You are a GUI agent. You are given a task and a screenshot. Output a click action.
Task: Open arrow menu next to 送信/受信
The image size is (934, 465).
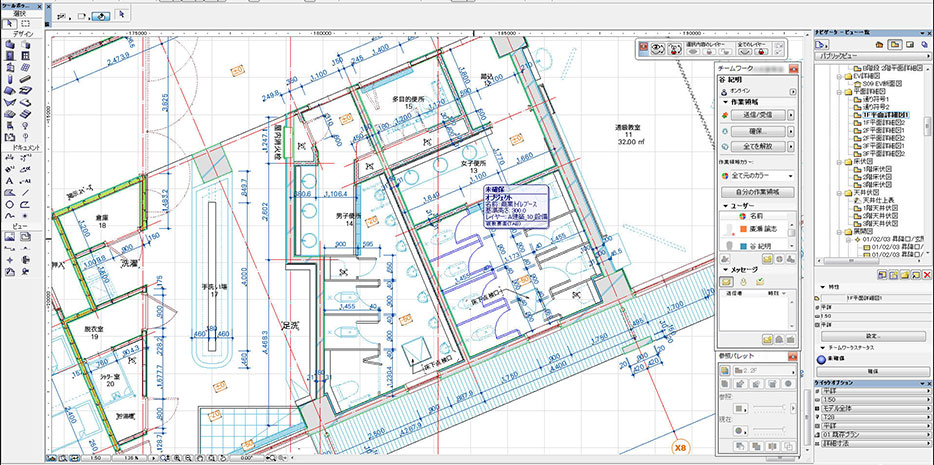pyautogui.click(x=791, y=115)
